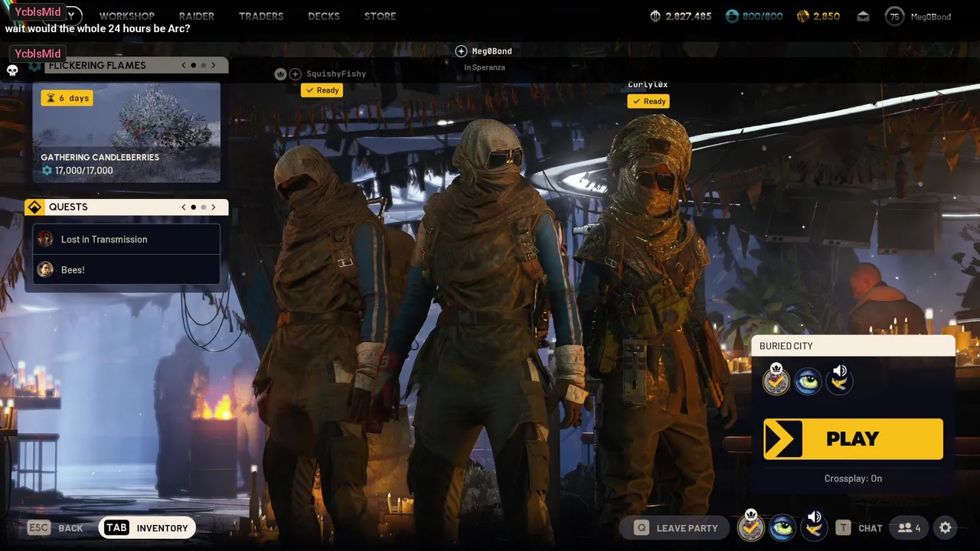Open the Store tab
980x551 pixels.
pos(381,16)
